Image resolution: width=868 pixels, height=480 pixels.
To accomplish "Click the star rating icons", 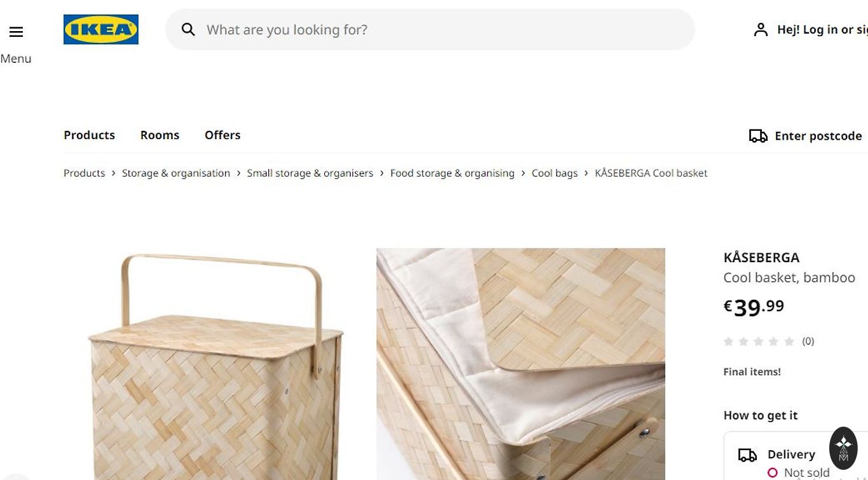I will point(759,342).
